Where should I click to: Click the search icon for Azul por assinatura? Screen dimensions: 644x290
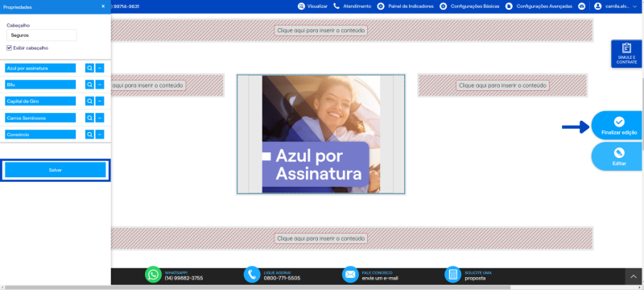pyautogui.click(x=89, y=68)
